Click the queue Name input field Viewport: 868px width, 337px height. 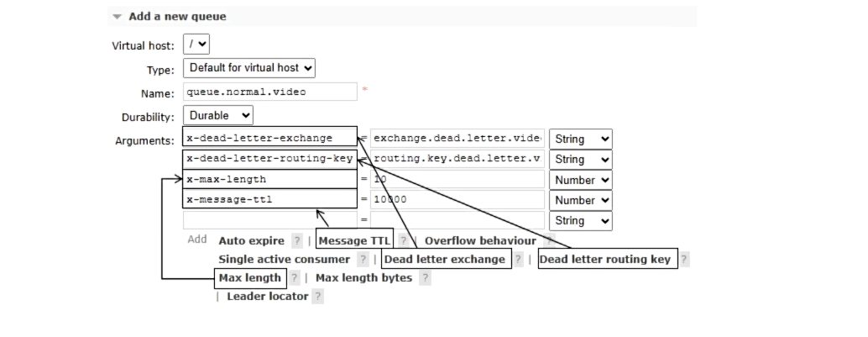270,92
